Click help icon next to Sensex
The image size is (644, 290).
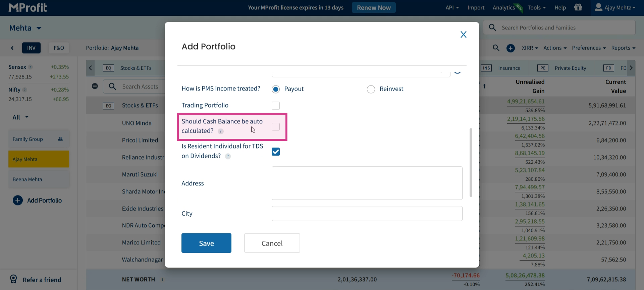pyautogui.click(x=31, y=67)
